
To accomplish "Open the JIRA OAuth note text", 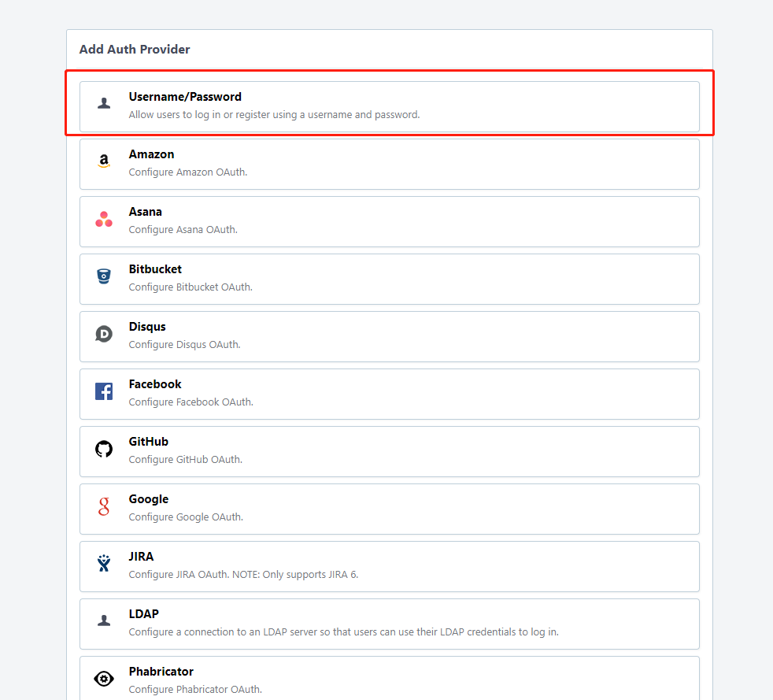I will point(243,575).
